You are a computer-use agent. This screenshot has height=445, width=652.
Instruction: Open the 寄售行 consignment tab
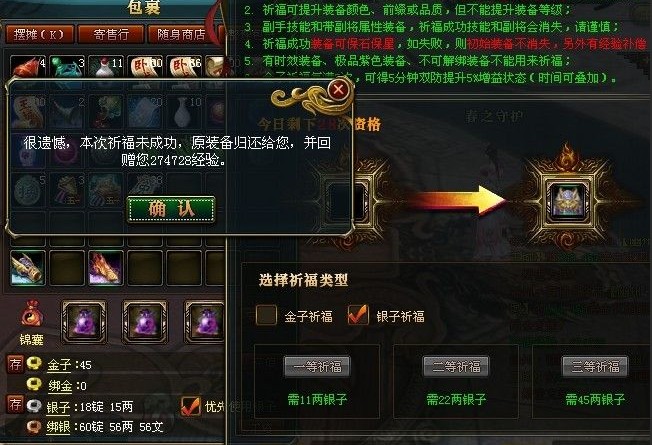(x=111, y=34)
